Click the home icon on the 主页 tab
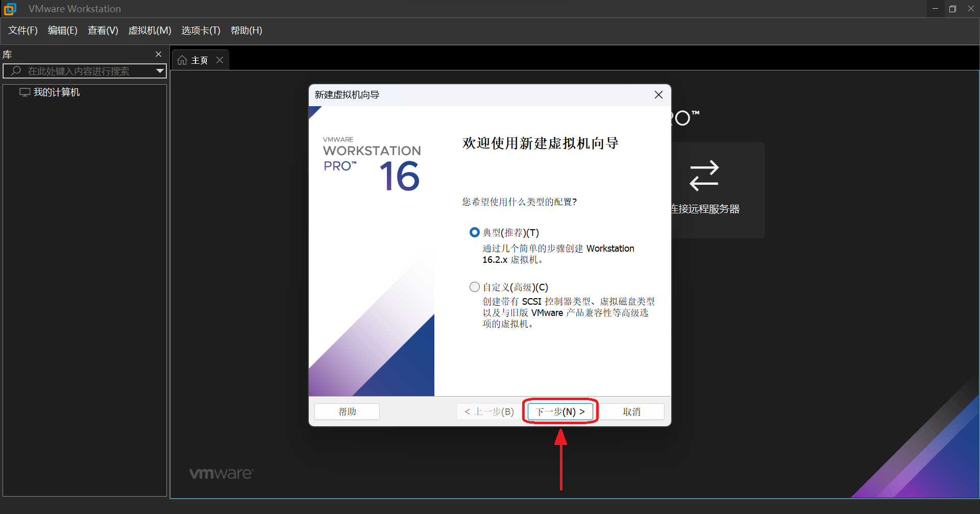The width and height of the screenshot is (980, 514). pyautogui.click(x=182, y=60)
